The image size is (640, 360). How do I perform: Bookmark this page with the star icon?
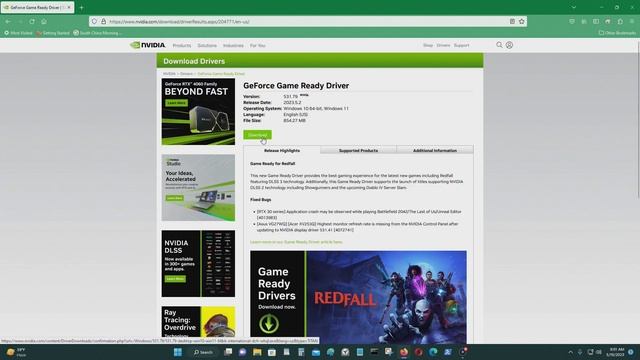[522, 21]
